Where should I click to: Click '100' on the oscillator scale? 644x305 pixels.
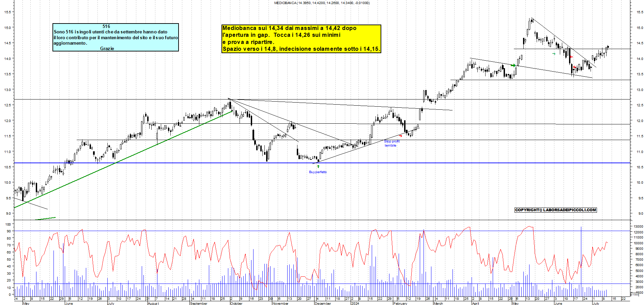(x=7, y=224)
